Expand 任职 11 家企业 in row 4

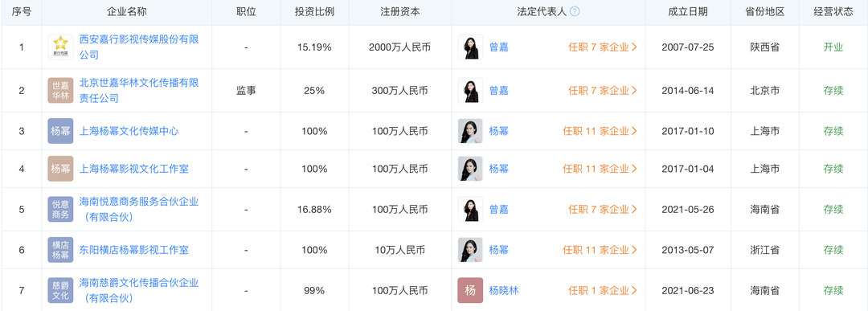(x=600, y=168)
